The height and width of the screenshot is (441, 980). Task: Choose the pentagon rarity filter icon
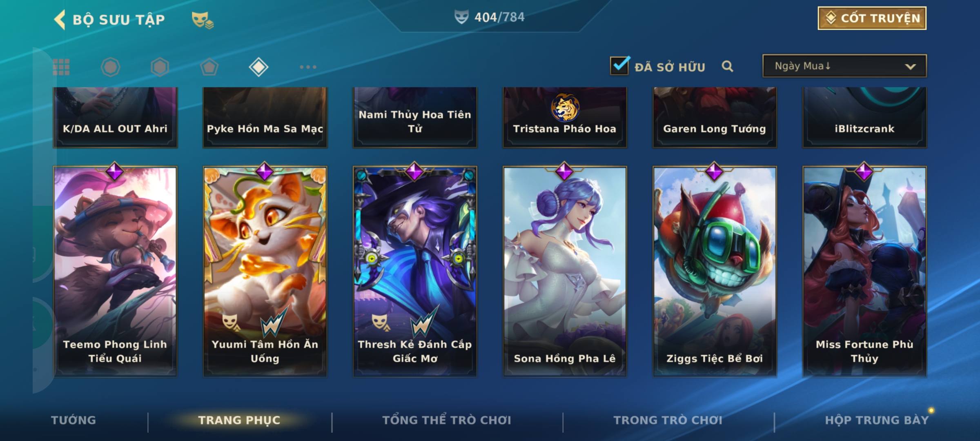point(209,67)
